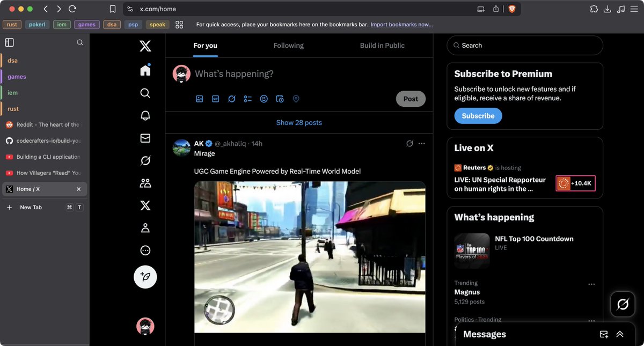This screenshot has width=644, height=346.
Task: Open the Messages envelope in left navigation
Action: point(145,138)
